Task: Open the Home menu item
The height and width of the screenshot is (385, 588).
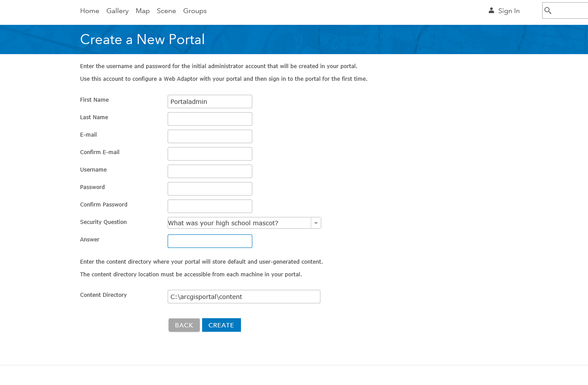Action: click(89, 11)
